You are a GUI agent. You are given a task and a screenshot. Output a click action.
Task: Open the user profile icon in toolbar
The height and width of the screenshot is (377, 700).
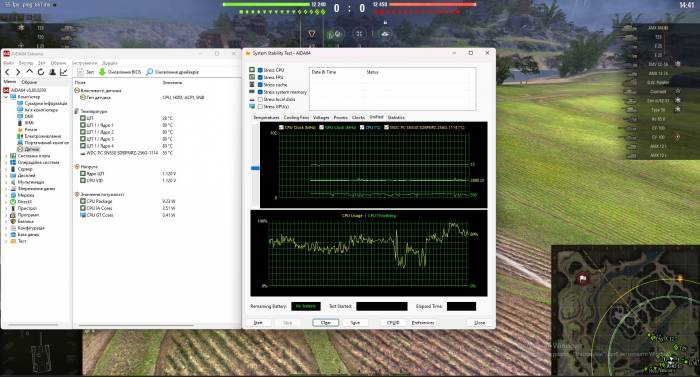(x=52, y=72)
